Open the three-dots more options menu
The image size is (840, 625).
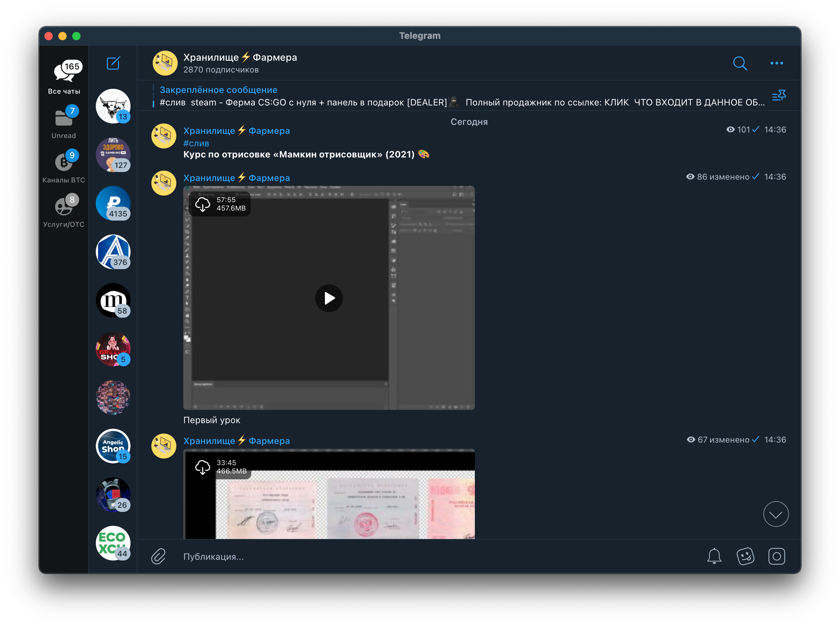point(776,63)
